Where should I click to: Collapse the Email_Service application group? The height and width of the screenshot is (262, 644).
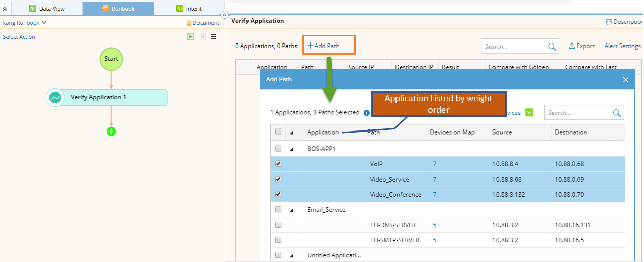pyautogui.click(x=291, y=210)
